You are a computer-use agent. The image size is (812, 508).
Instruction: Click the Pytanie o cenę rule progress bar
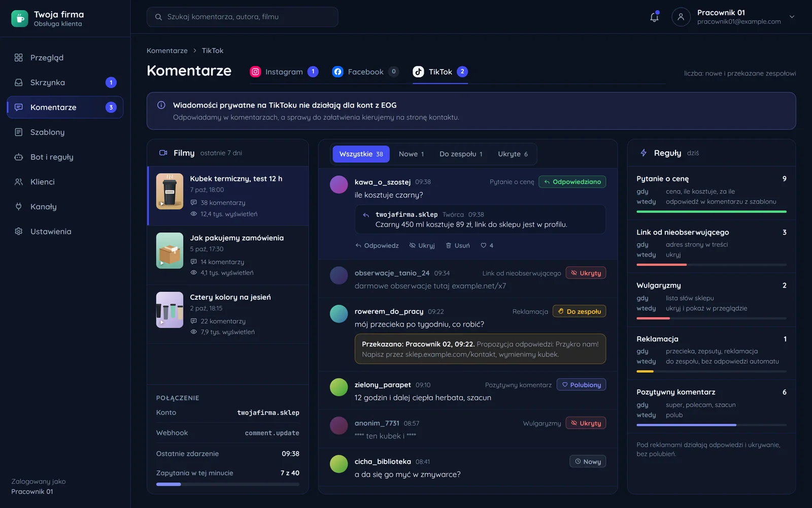[x=712, y=211]
